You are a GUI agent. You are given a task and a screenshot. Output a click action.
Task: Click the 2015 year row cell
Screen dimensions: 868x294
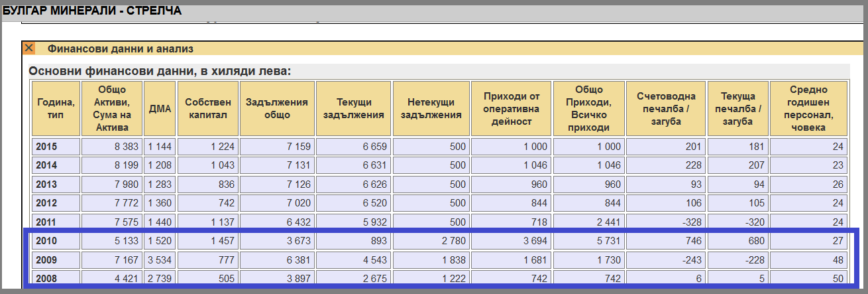55,147
